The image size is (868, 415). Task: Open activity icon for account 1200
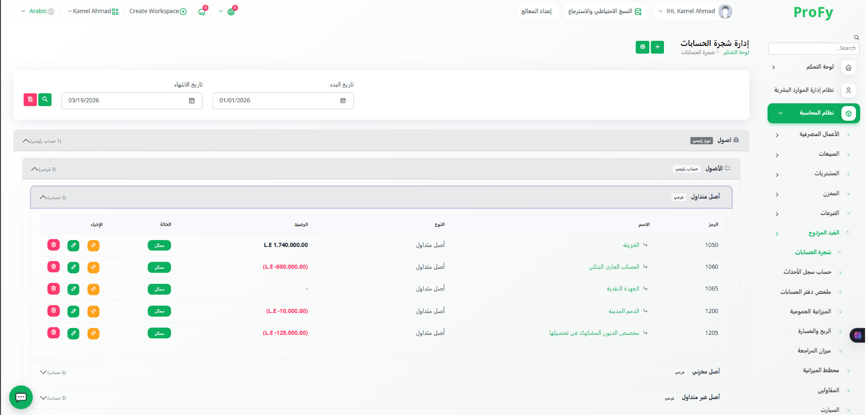coord(93,311)
